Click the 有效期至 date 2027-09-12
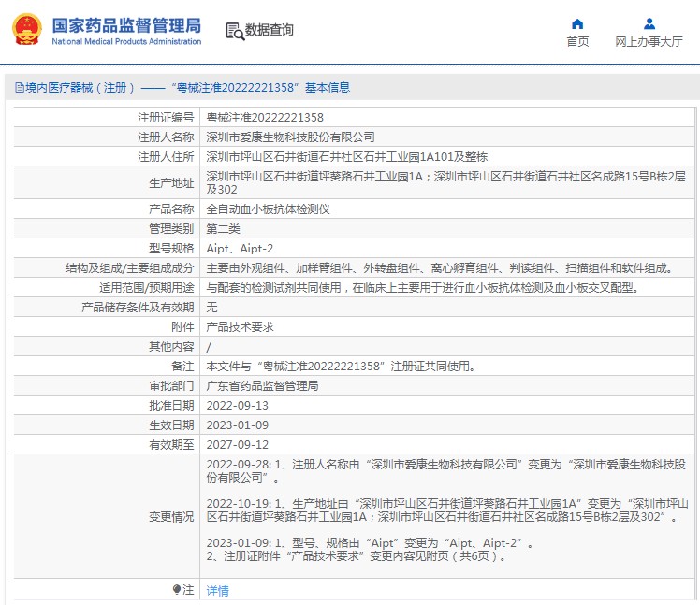The width and height of the screenshot is (700, 605). (x=237, y=444)
